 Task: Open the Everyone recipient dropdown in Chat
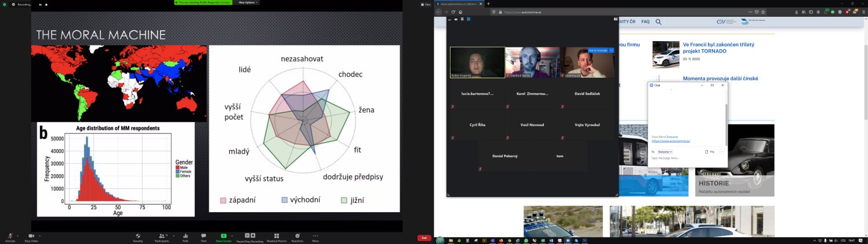pyautogui.click(x=665, y=151)
